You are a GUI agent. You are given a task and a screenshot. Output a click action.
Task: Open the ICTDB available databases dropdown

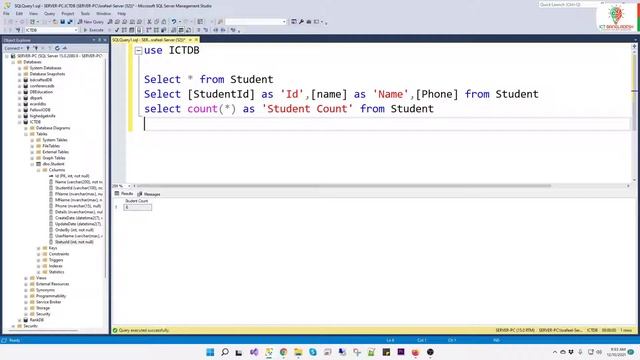(x=51, y=30)
